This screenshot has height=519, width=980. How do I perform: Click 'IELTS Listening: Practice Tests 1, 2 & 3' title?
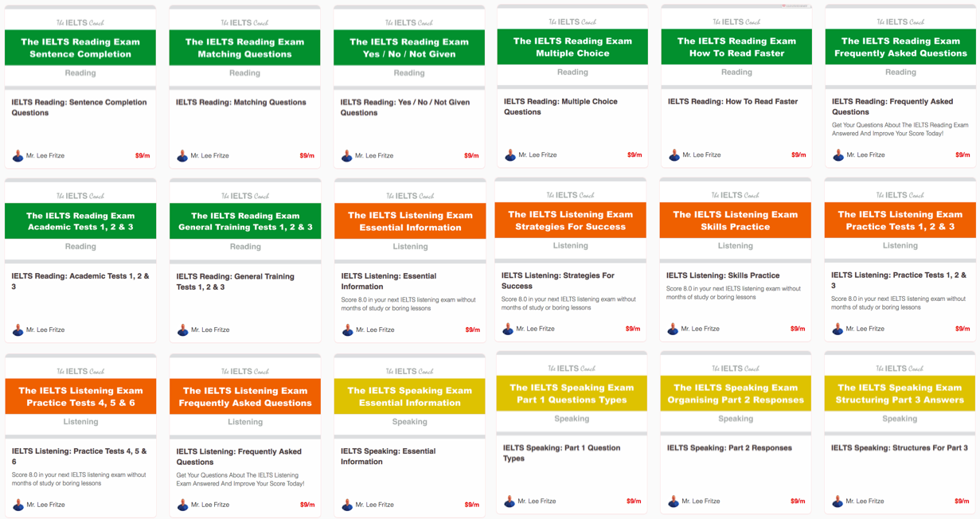[898, 280]
